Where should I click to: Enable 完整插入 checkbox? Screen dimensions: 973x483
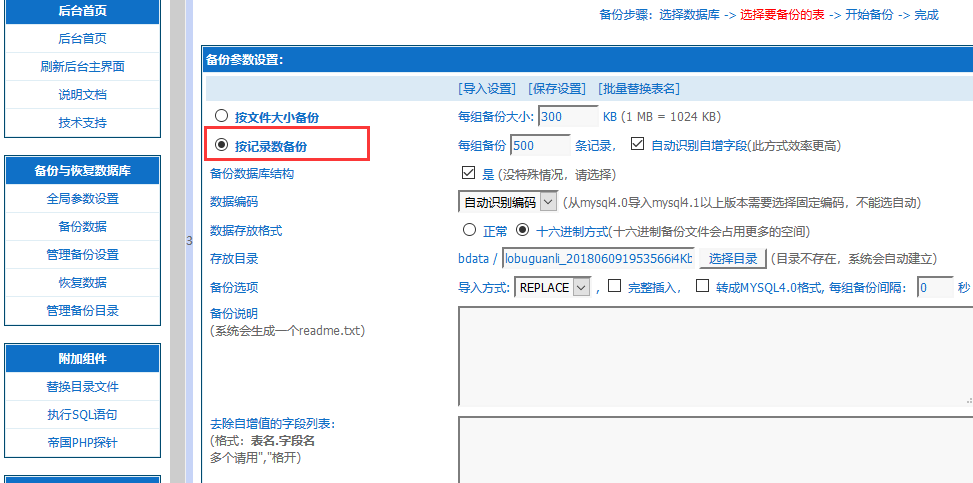pyautogui.click(x=614, y=287)
